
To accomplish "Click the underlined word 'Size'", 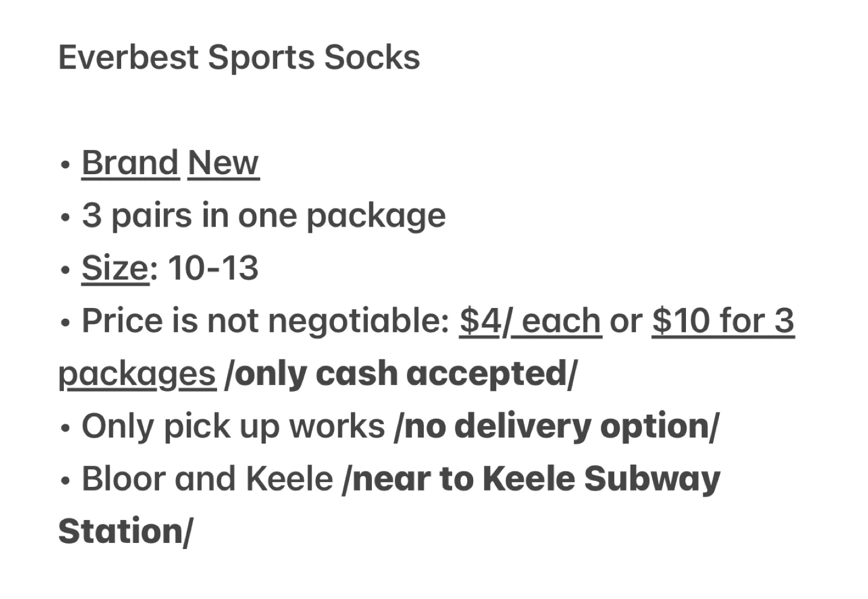I will 115,268.
